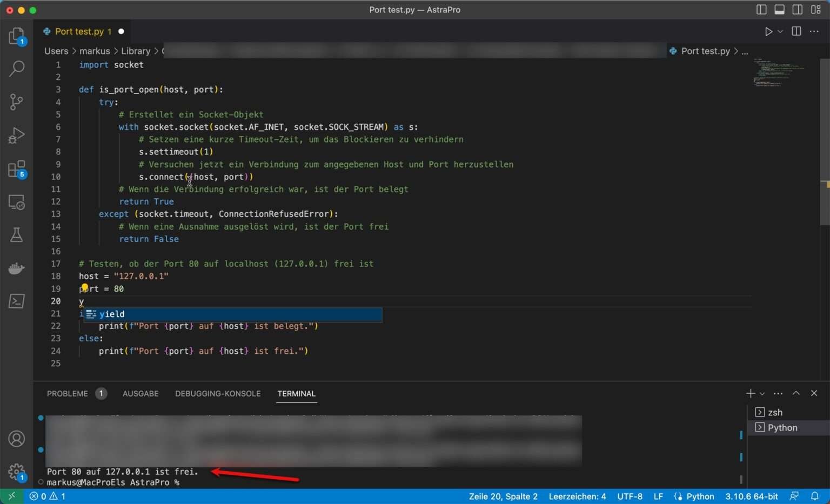Toggle the primary sidebar layout button

click(x=761, y=10)
